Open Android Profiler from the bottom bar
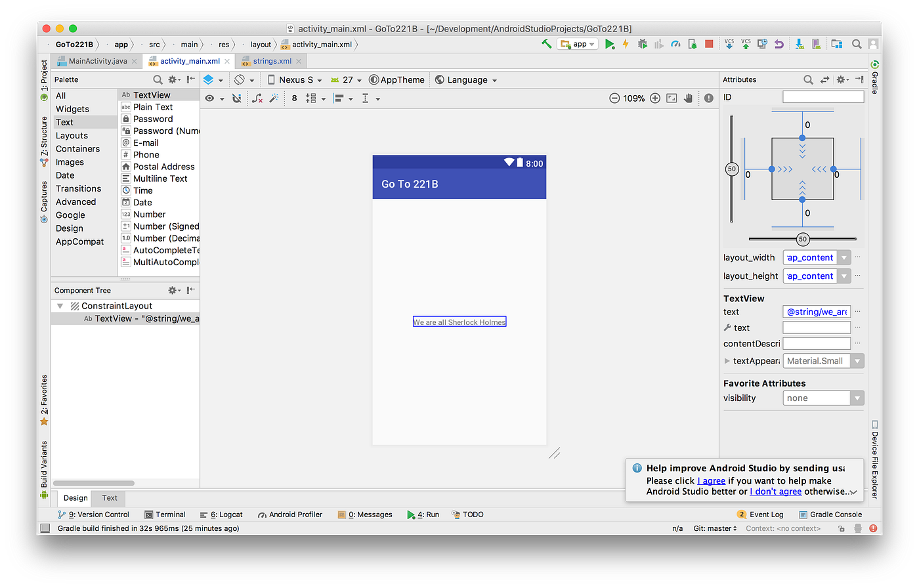This screenshot has width=919, height=588. coord(289,514)
